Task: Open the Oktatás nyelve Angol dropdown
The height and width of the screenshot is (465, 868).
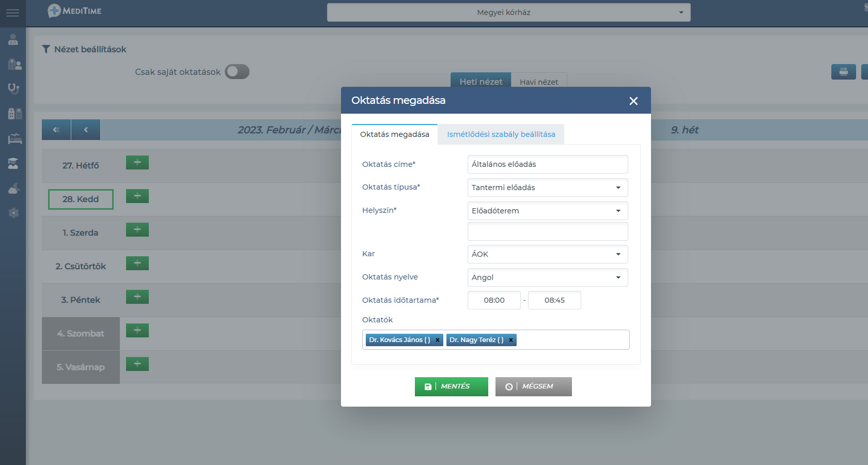Action: [x=548, y=277]
